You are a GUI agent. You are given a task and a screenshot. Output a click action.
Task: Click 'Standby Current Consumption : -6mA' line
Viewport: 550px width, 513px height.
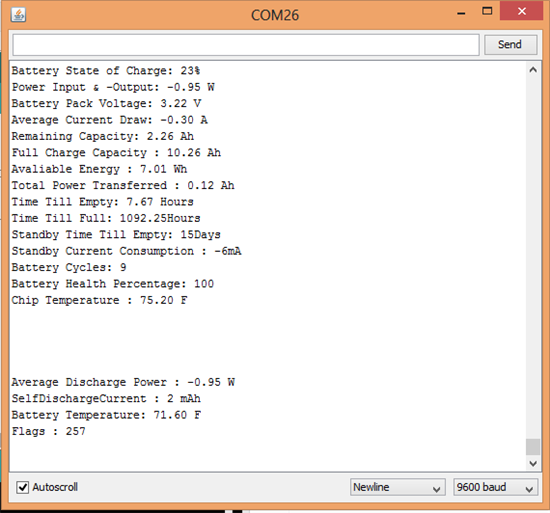(126, 251)
